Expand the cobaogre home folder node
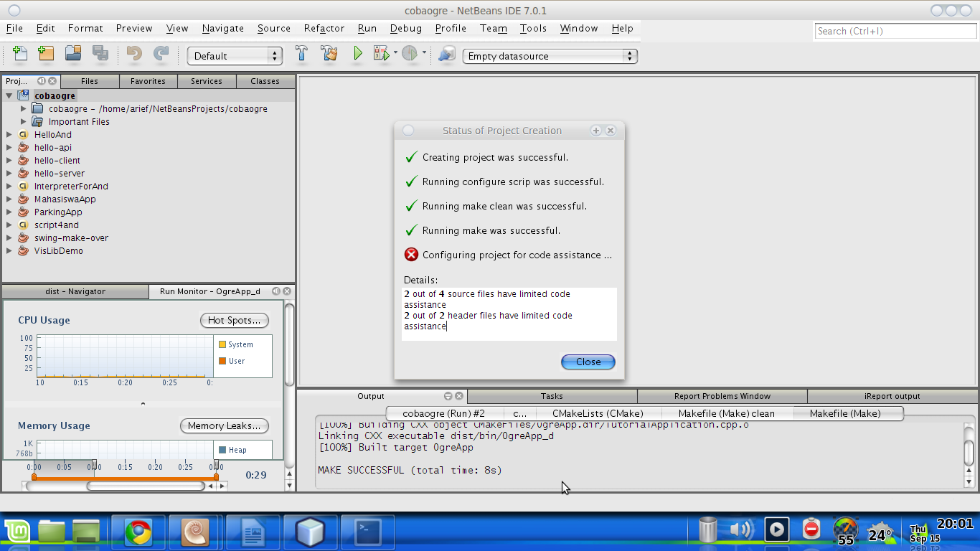The height and width of the screenshot is (551, 980). [24, 108]
